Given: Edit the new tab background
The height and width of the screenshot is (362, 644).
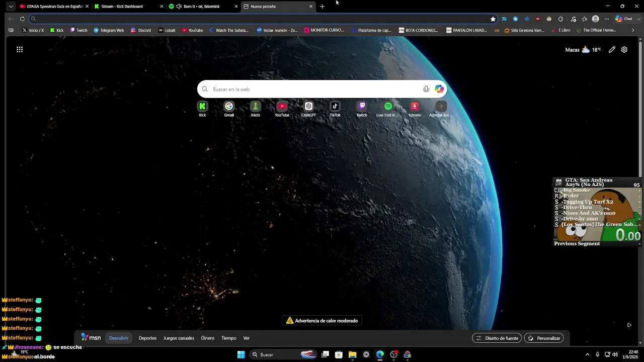Looking at the screenshot, I should 612,50.
